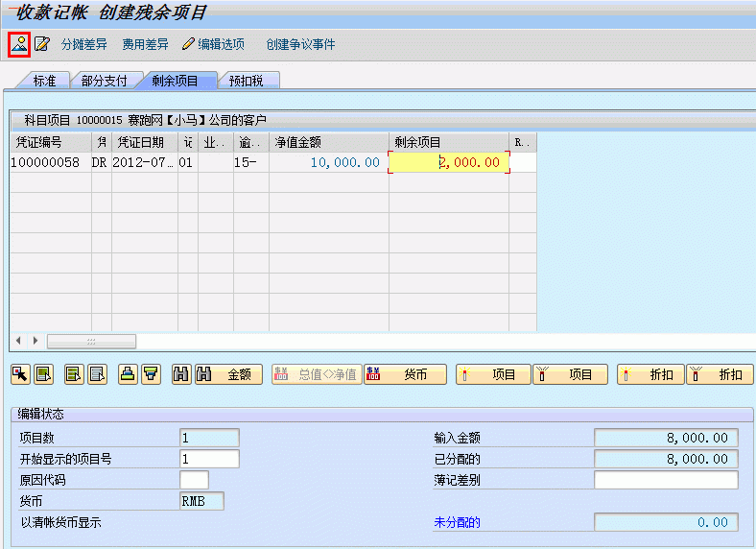Click the lit-wand 项目 activate button

tap(493, 374)
